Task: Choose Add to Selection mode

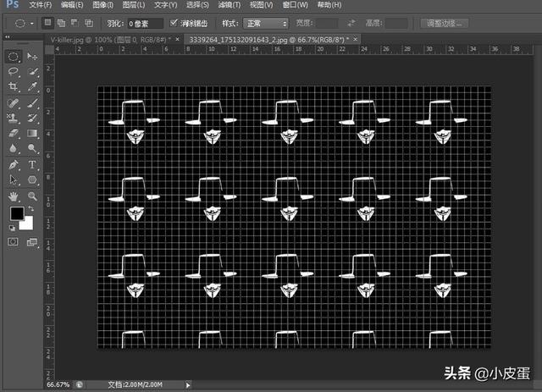Action: pos(61,23)
